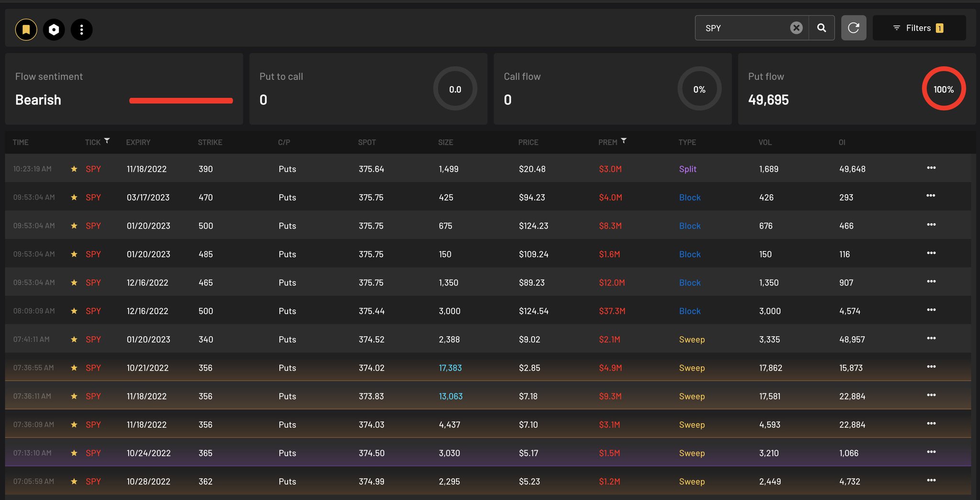Toggle star on the 01/20/2023 500 row
The height and width of the screenshot is (500, 980).
pos(74,226)
